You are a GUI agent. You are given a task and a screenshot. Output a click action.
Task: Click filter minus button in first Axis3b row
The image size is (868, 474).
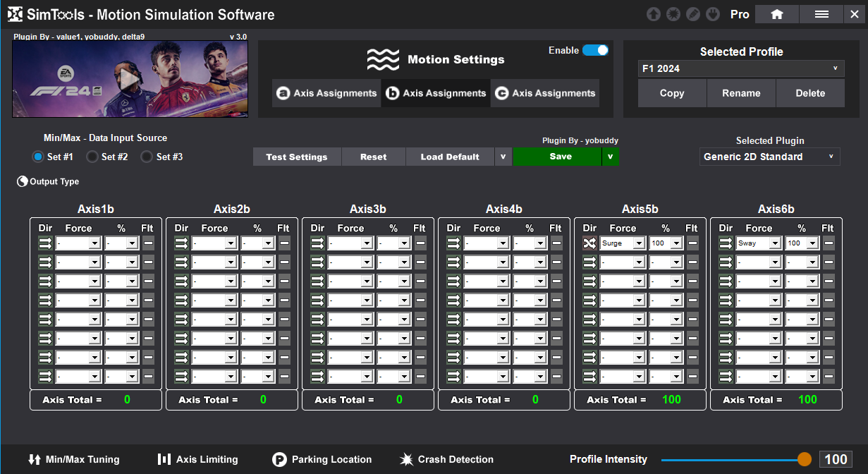point(420,243)
